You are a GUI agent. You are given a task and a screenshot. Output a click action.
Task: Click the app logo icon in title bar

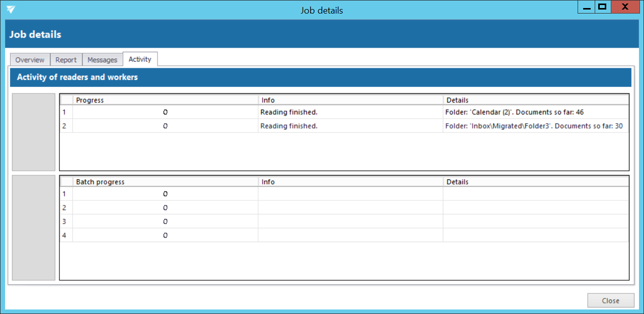click(11, 10)
